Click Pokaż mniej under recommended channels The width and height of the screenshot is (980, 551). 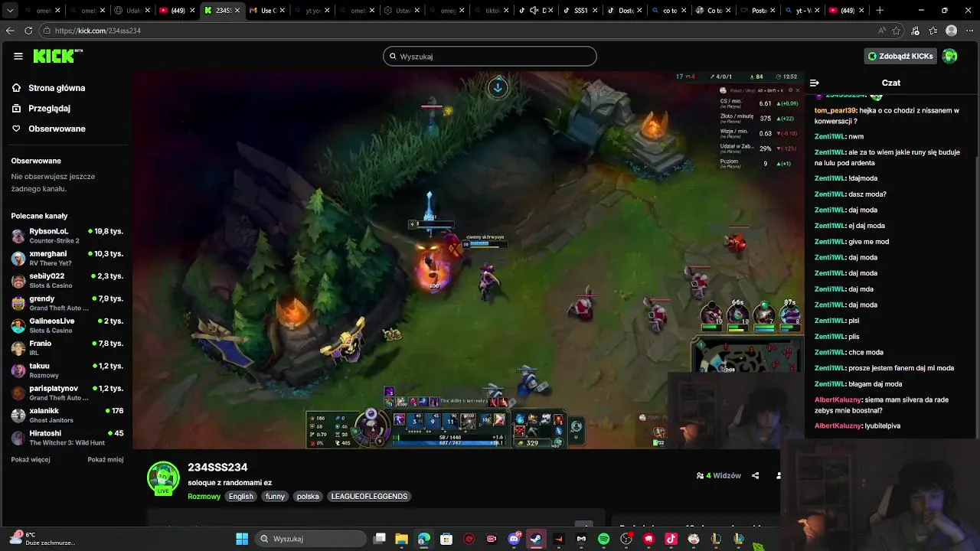[106, 459]
